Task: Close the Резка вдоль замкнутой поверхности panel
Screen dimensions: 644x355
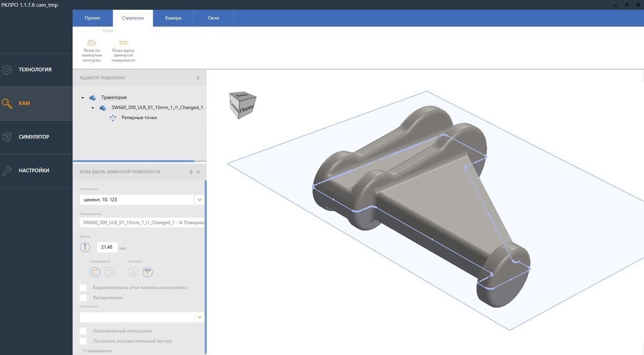Action: click(x=198, y=172)
